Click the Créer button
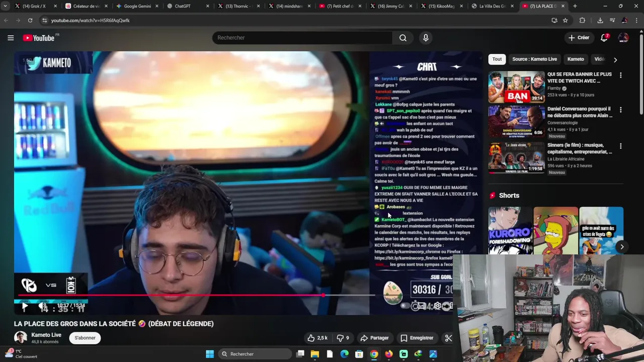The width and height of the screenshot is (644, 362). (579, 38)
